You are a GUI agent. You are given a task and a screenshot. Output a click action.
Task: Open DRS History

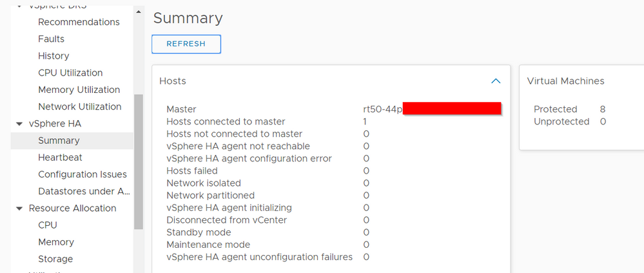(54, 56)
